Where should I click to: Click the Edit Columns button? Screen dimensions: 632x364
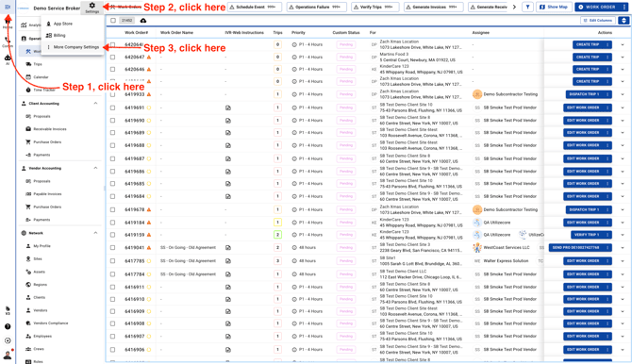pos(598,20)
